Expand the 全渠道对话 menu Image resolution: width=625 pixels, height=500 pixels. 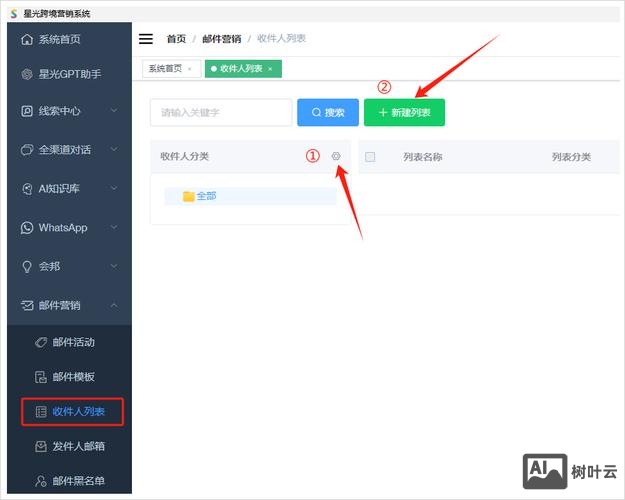69,150
